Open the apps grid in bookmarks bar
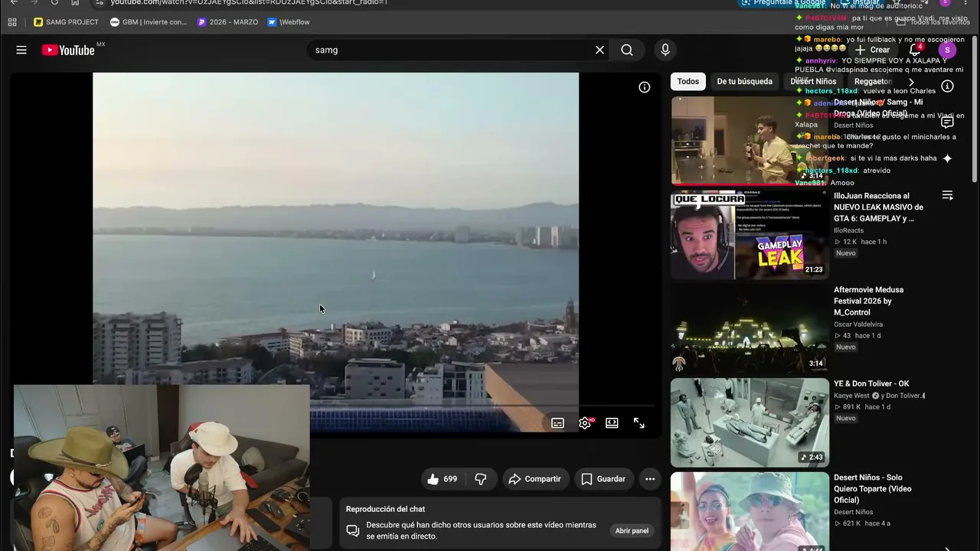 tap(12, 22)
